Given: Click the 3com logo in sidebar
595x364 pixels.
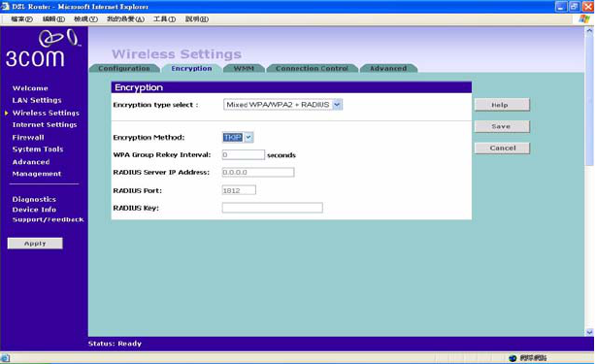Looking at the screenshot, I should pyautogui.click(x=43, y=49).
